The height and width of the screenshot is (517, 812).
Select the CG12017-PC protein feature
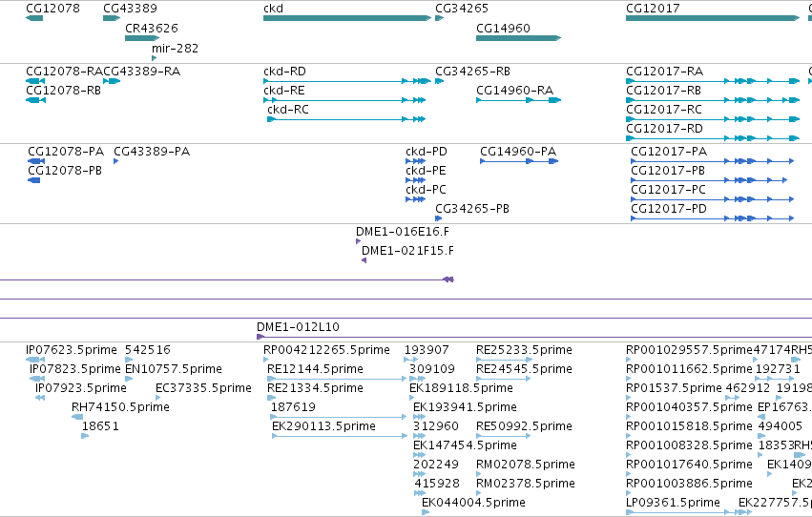coord(712,199)
